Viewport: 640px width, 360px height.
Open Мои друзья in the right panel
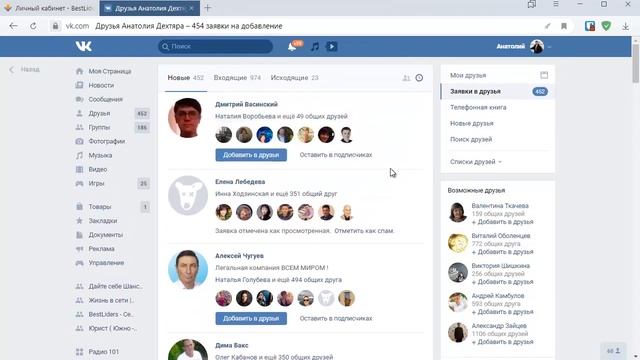(468, 76)
